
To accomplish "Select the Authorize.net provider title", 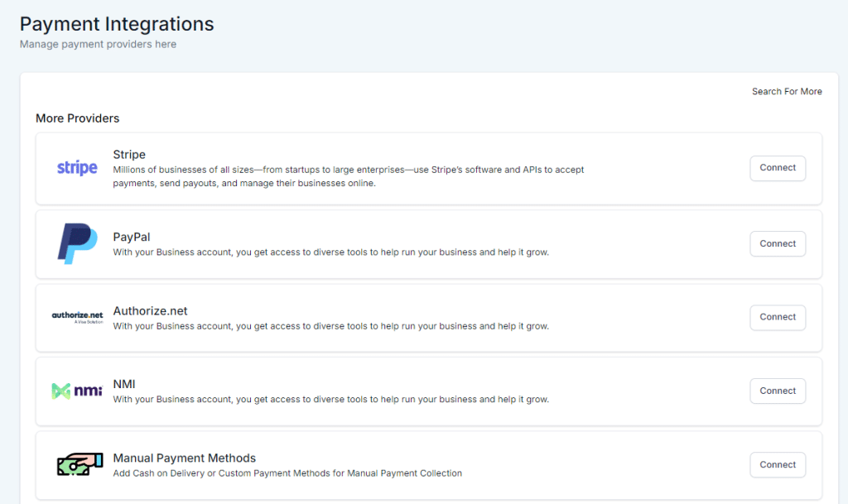I will pyautogui.click(x=151, y=311).
